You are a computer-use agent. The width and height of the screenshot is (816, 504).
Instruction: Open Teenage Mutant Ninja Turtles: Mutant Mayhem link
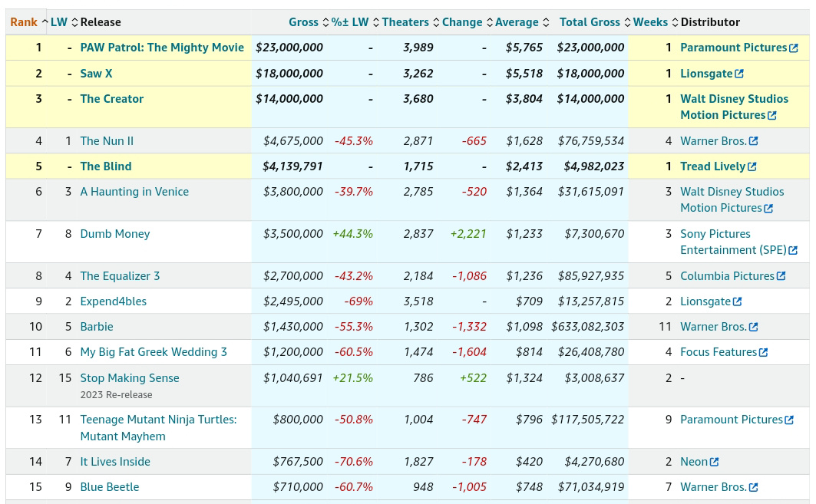158,428
